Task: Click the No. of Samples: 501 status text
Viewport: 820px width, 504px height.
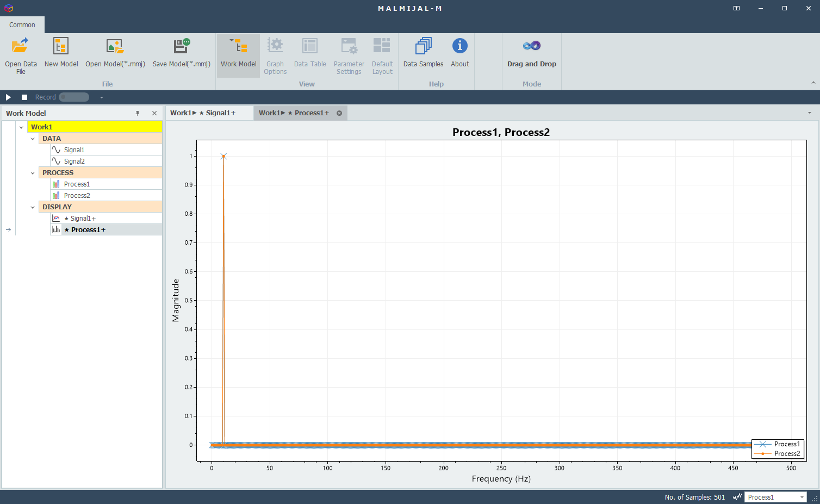Action: click(695, 497)
